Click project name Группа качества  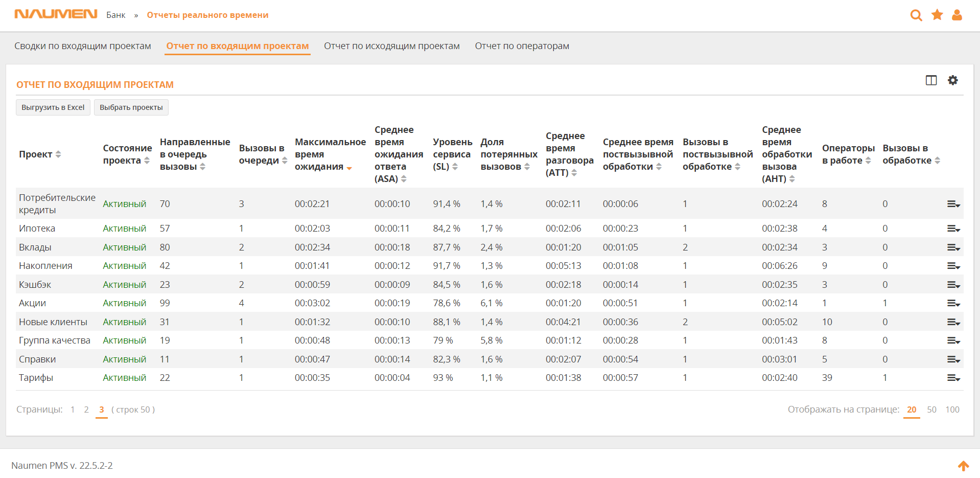click(x=55, y=340)
